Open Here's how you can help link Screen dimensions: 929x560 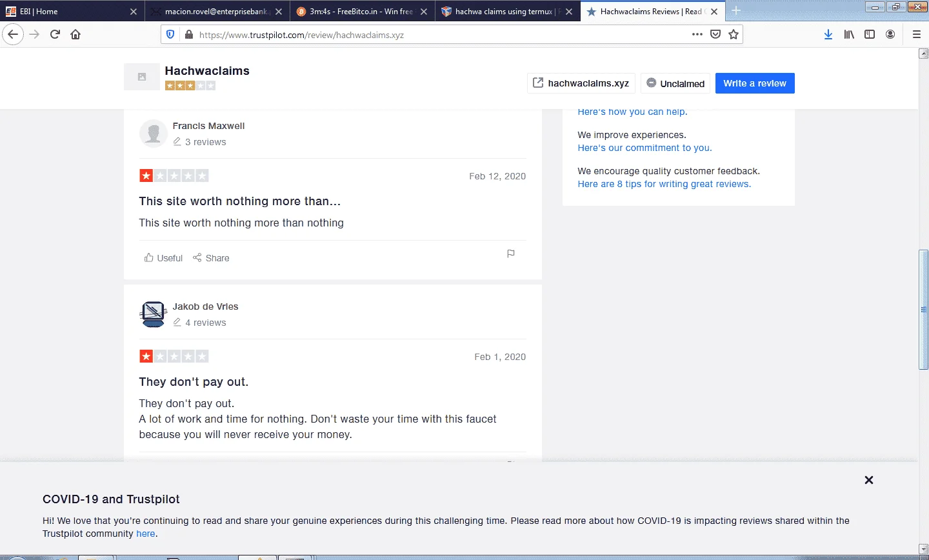click(632, 112)
